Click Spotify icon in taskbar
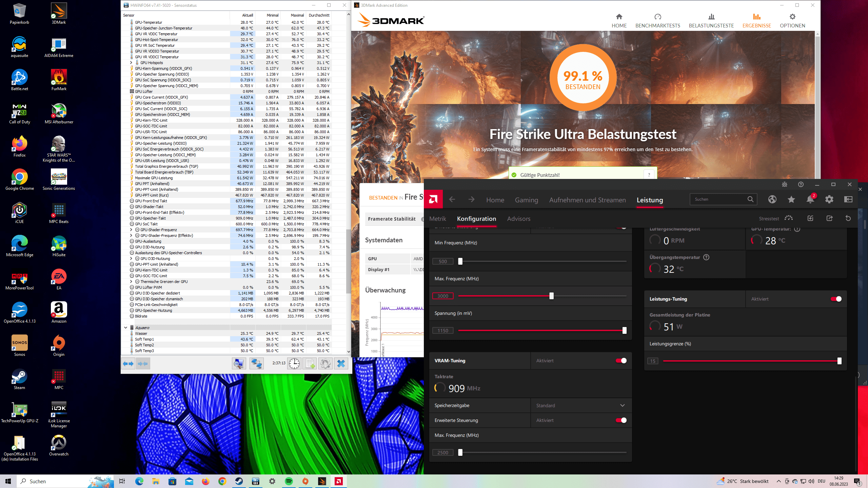The height and width of the screenshot is (488, 868). 289,481
